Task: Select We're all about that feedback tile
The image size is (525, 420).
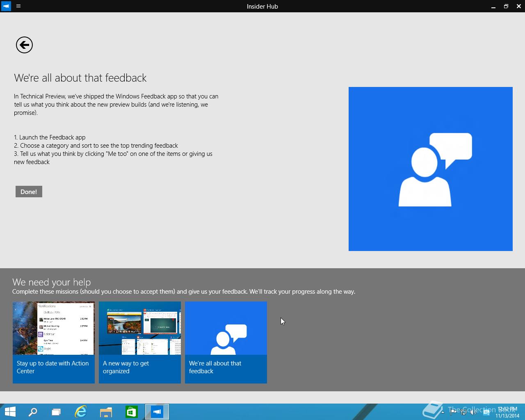Action: (226, 342)
